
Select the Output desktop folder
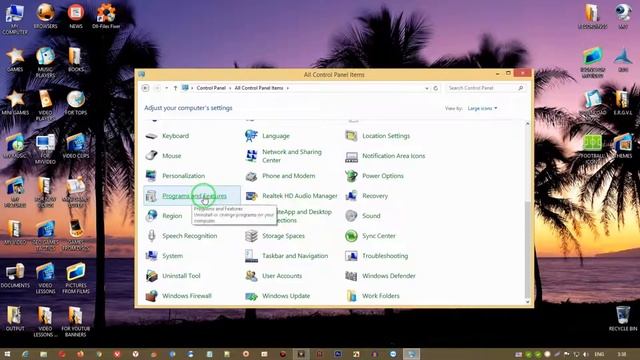click(x=15, y=319)
